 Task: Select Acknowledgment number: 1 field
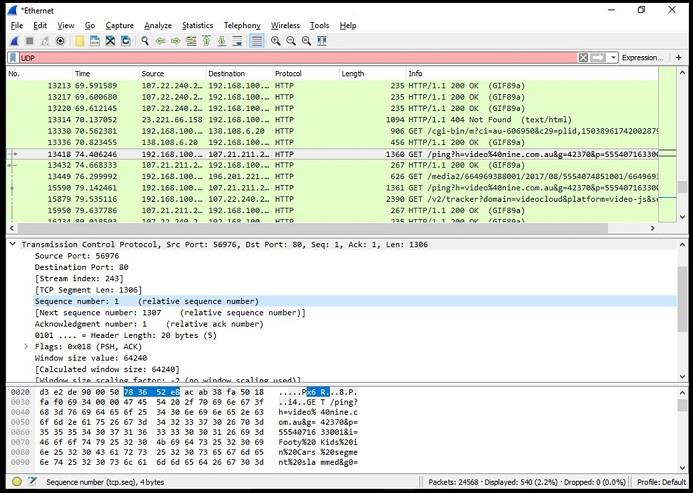(149, 324)
